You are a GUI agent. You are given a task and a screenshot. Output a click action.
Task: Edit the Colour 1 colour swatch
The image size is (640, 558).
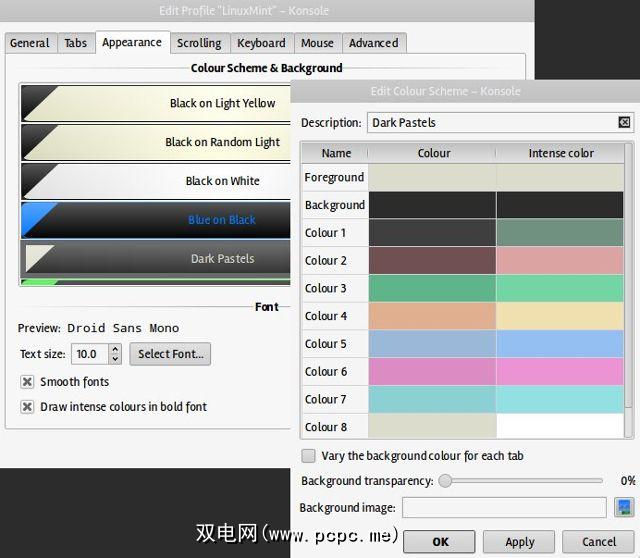point(432,233)
